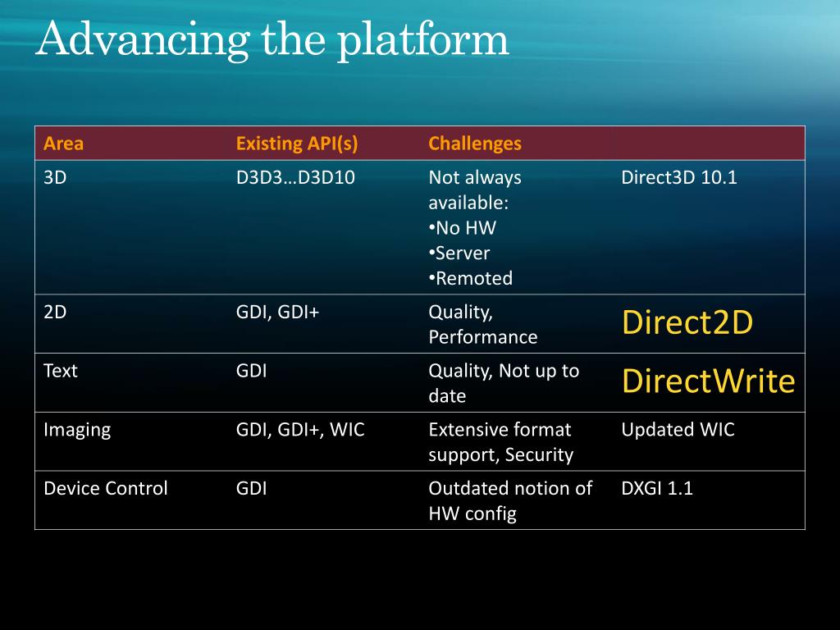The width and height of the screenshot is (840, 630).
Task: Click the 'Text' area cell
Action: click(x=61, y=371)
